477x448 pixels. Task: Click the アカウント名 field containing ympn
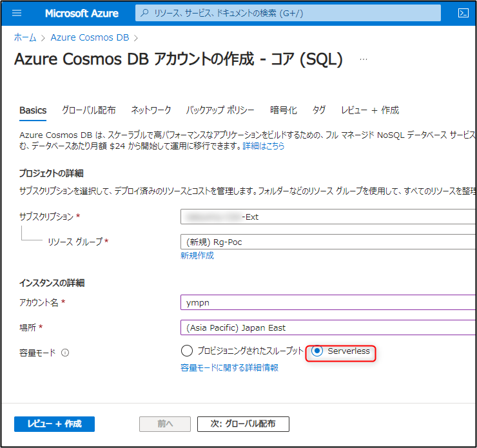(329, 302)
